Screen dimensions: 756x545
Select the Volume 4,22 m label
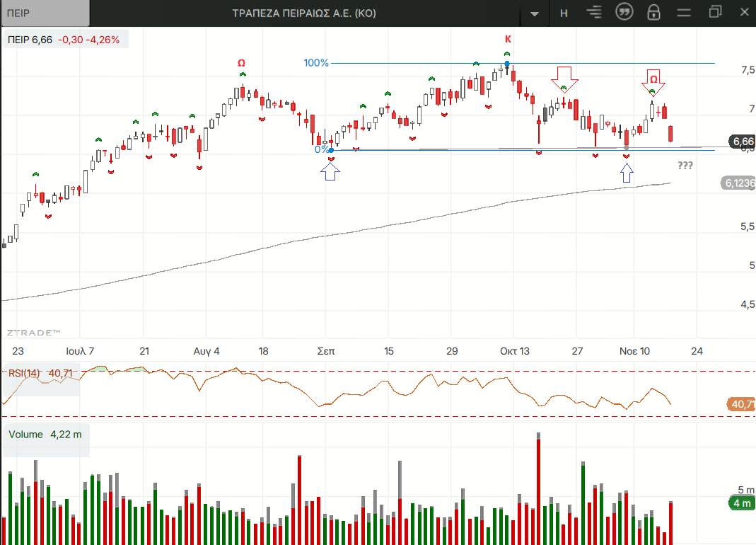(x=45, y=435)
